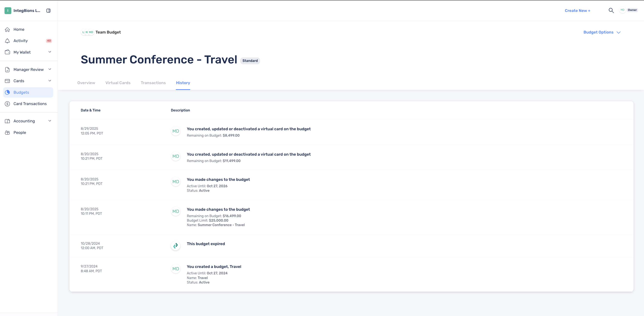The width and height of the screenshot is (644, 316).
Task: Click 'Remaining on Budget: $11,499.00' text
Action: pos(213,161)
